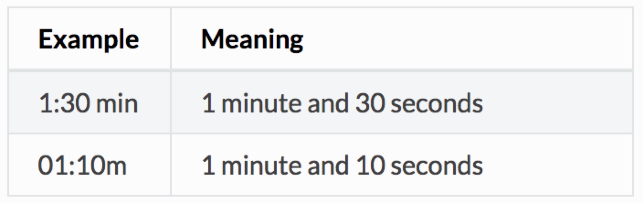Click the number "10" in the Meaning column
Image resolution: width=644 pixels, height=203 pixels.
pos(365,166)
